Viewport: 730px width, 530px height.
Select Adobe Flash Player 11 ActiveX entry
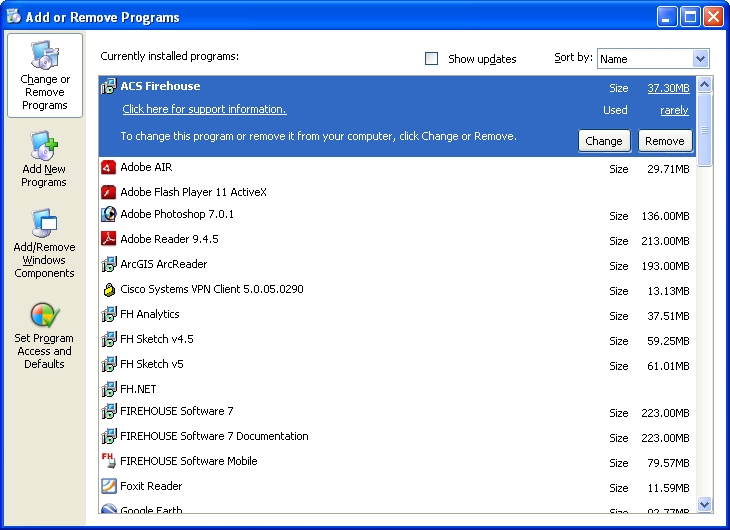point(397,192)
